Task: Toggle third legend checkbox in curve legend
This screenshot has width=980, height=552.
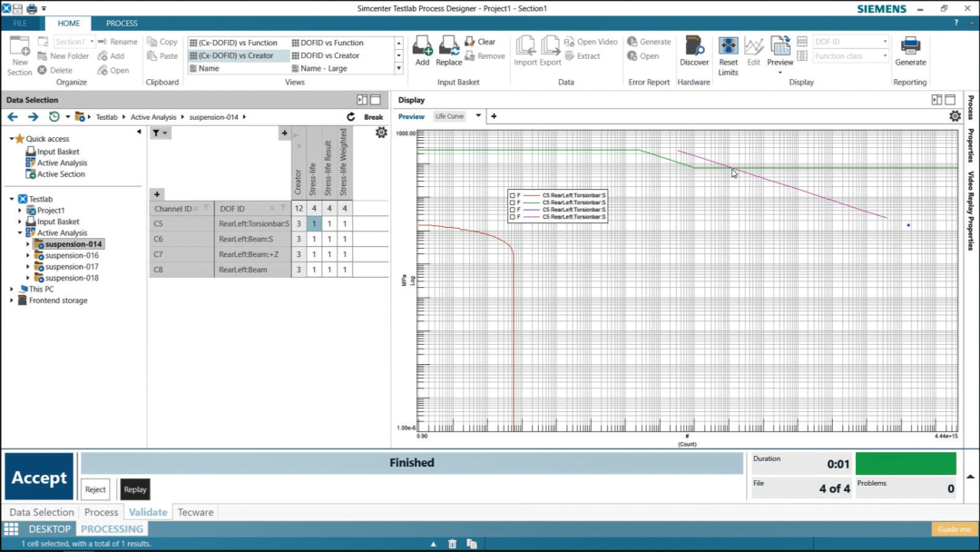Action: click(513, 210)
